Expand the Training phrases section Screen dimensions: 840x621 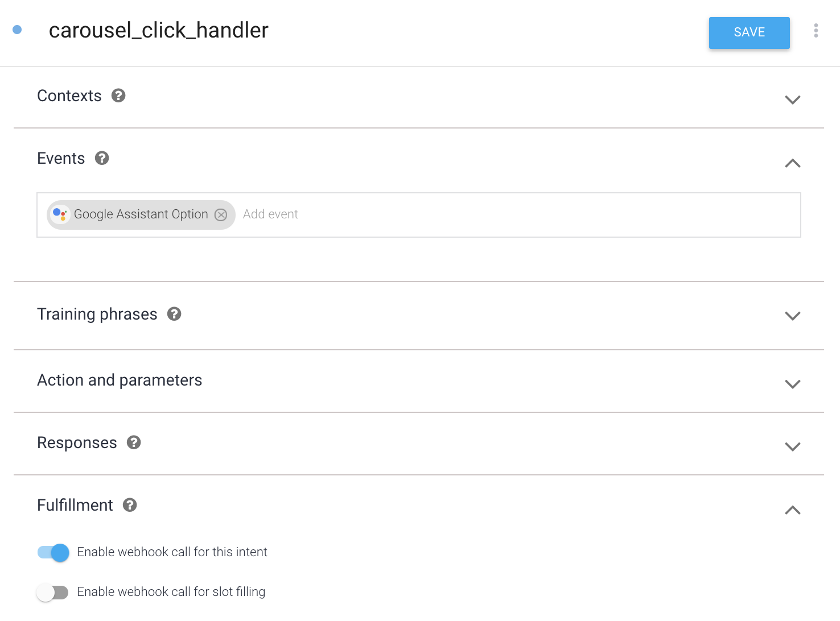(x=792, y=316)
